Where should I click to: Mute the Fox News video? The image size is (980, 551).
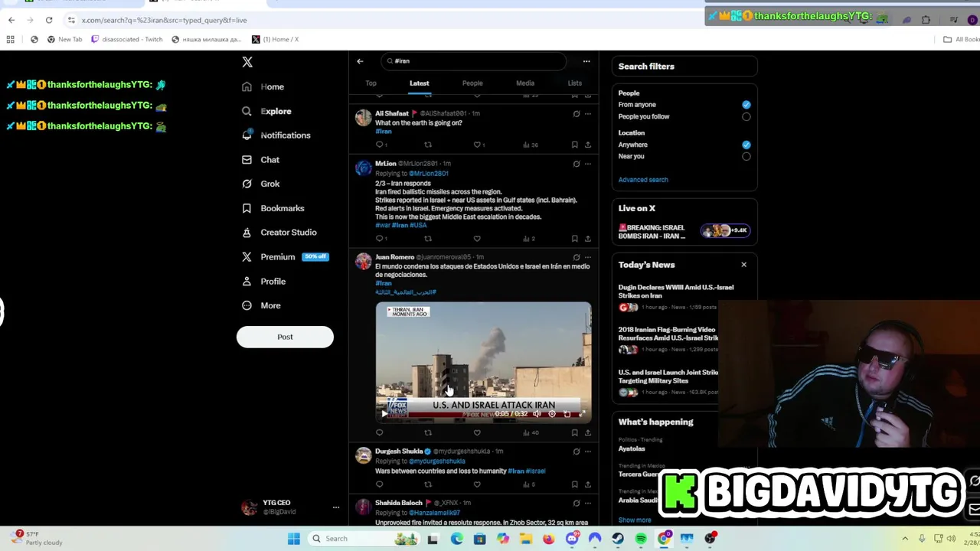(x=537, y=414)
